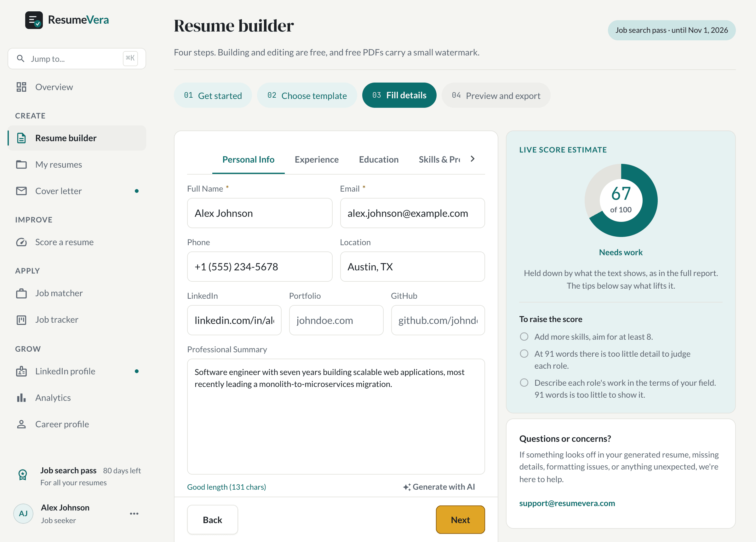
Task: Click the Next button
Action: tap(460, 520)
